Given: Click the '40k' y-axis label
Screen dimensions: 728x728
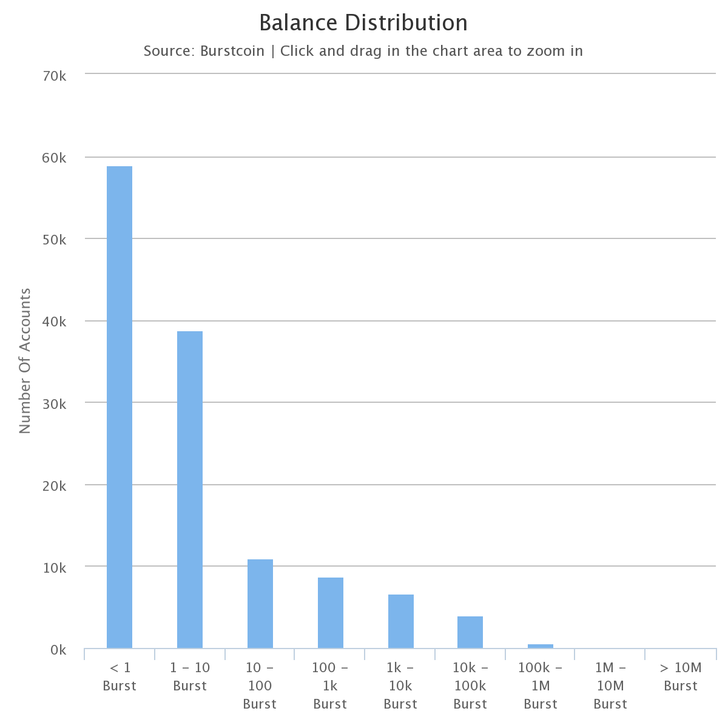Looking at the screenshot, I should tap(55, 322).
